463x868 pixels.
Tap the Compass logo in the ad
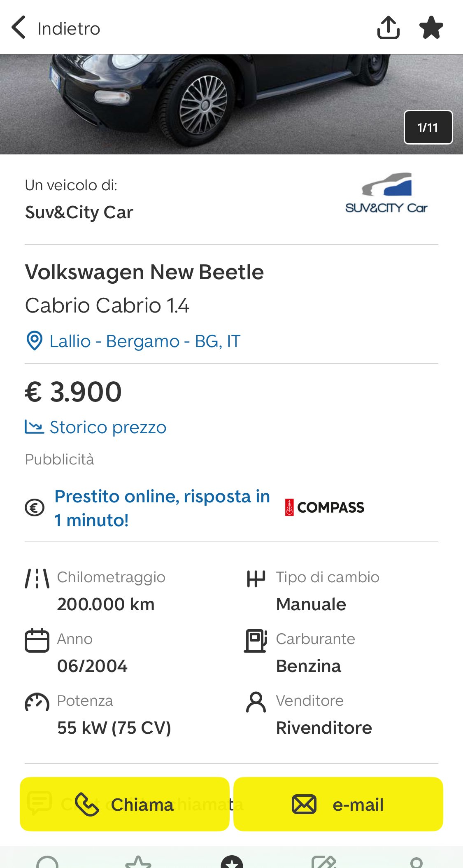[325, 507]
